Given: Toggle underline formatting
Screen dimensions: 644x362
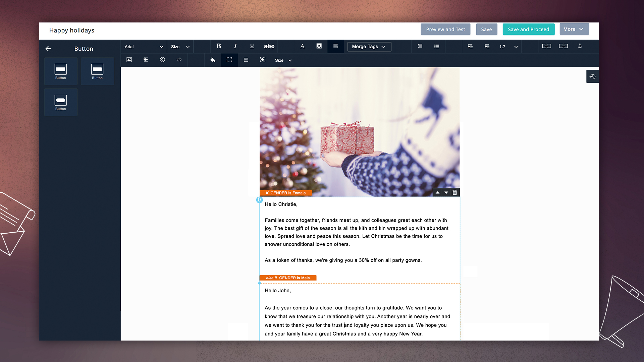Looking at the screenshot, I should point(252,46).
